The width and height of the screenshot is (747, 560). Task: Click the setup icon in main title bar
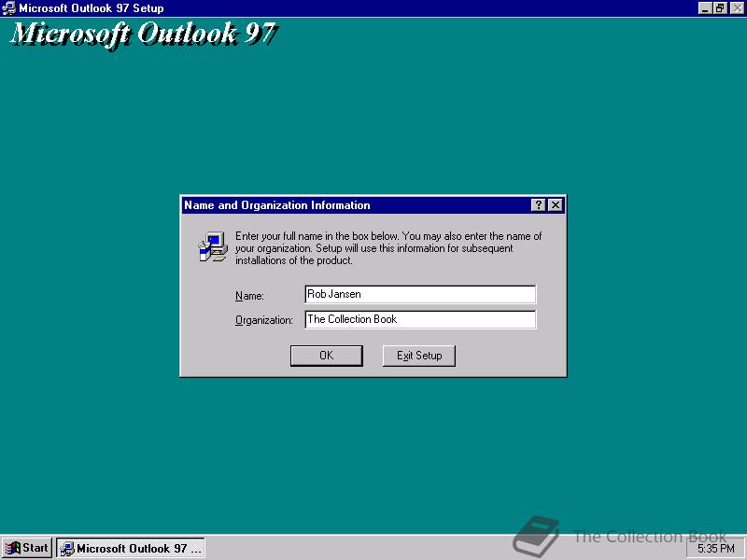coord(8,8)
